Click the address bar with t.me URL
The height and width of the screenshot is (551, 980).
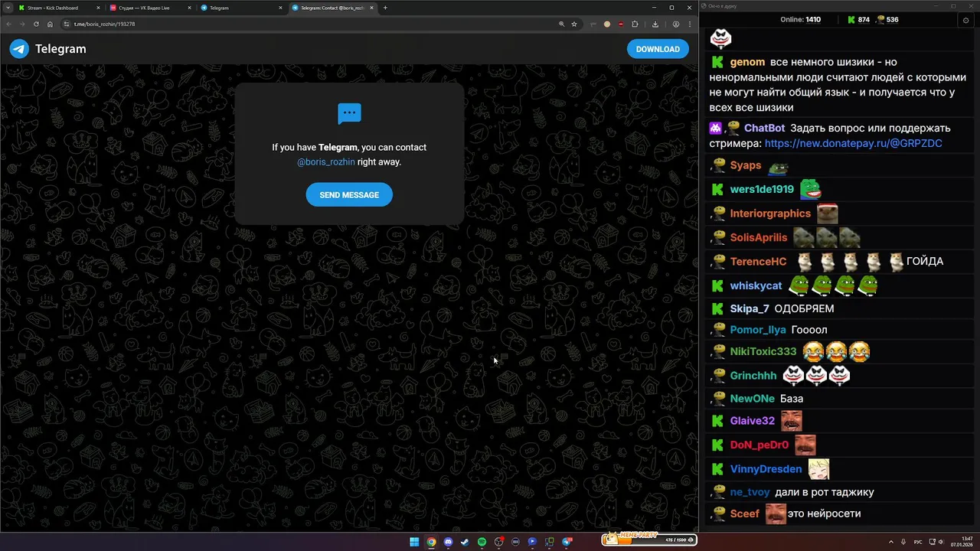coord(322,24)
